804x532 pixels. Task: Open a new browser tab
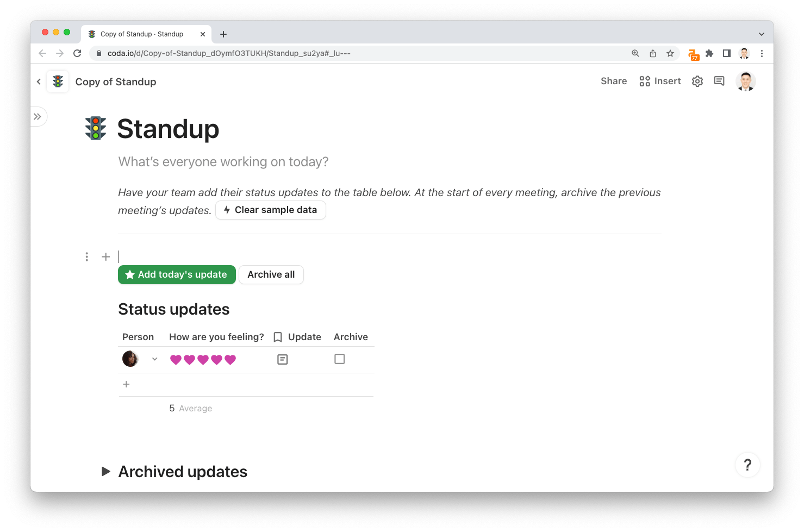223,34
